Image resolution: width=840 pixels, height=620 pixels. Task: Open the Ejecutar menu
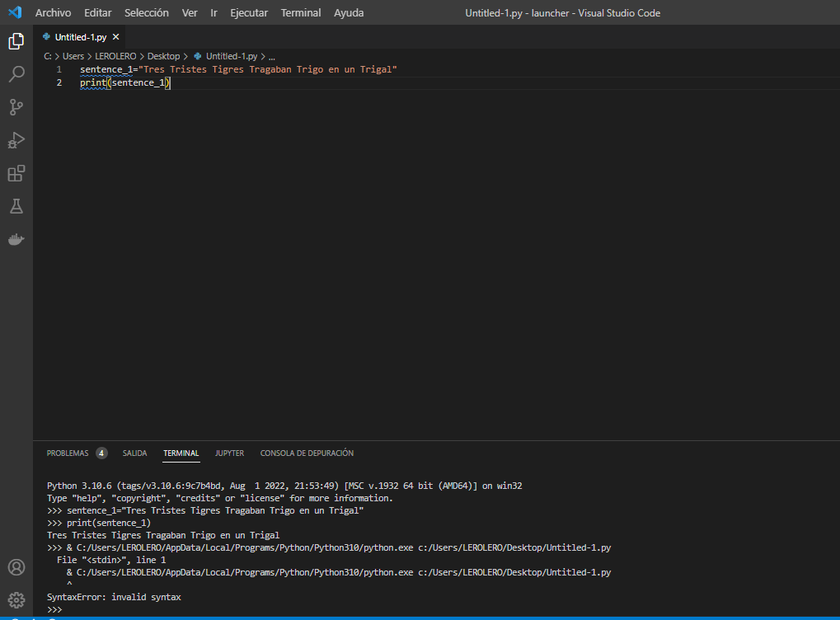pos(249,13)
